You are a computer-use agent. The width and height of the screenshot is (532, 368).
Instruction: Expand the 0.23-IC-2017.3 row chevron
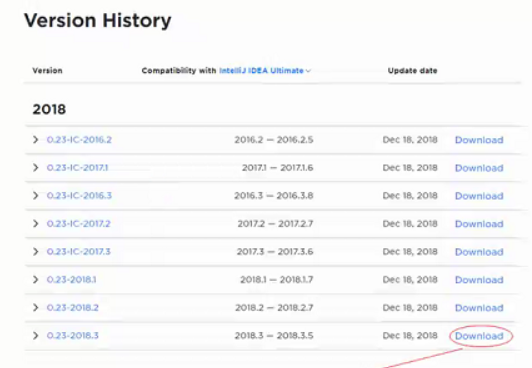[36, 252]
